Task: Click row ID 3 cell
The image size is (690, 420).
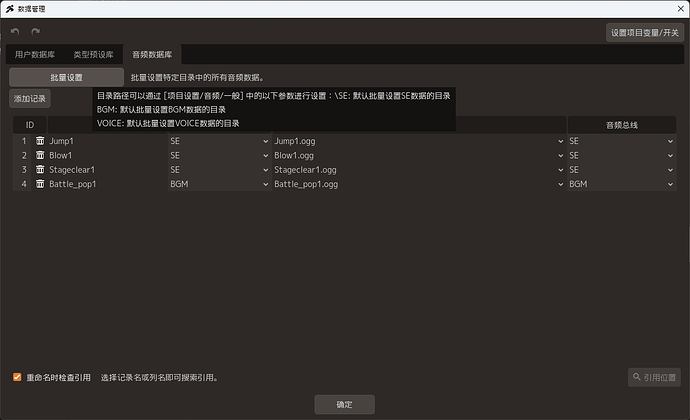Action: pyautogui.click(x=24, y=169)
